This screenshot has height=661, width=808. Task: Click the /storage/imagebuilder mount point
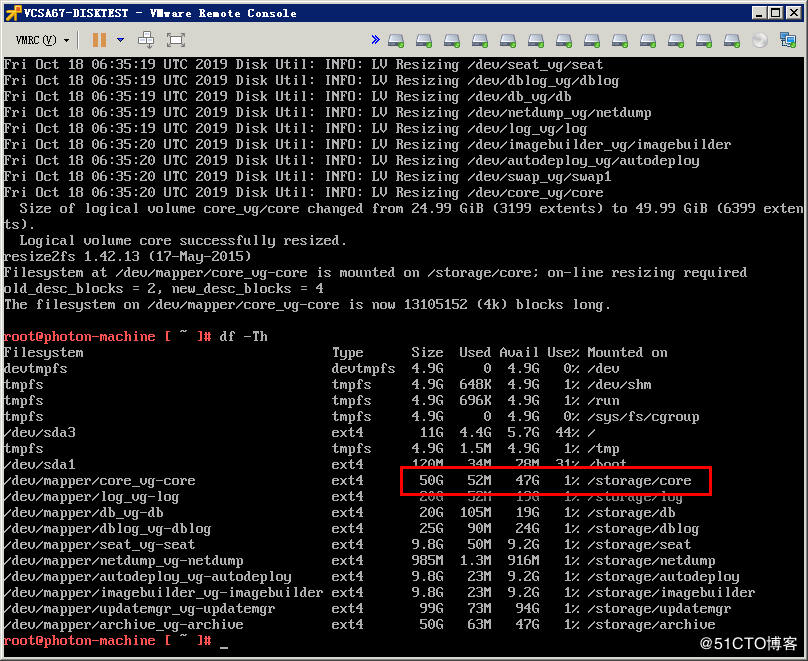(671, 592)
